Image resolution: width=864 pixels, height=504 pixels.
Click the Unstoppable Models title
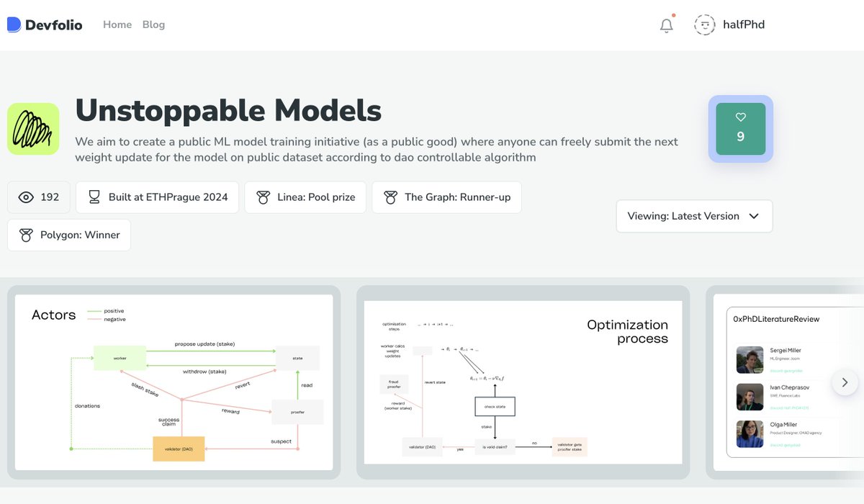pos(228,110)
